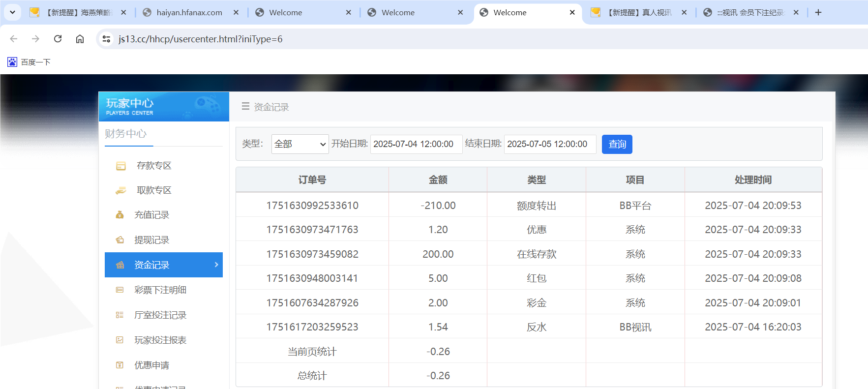Click the 取款专区 withdrawal icon
This screenshot has height=389, width=868.
[x=120, y=190]
